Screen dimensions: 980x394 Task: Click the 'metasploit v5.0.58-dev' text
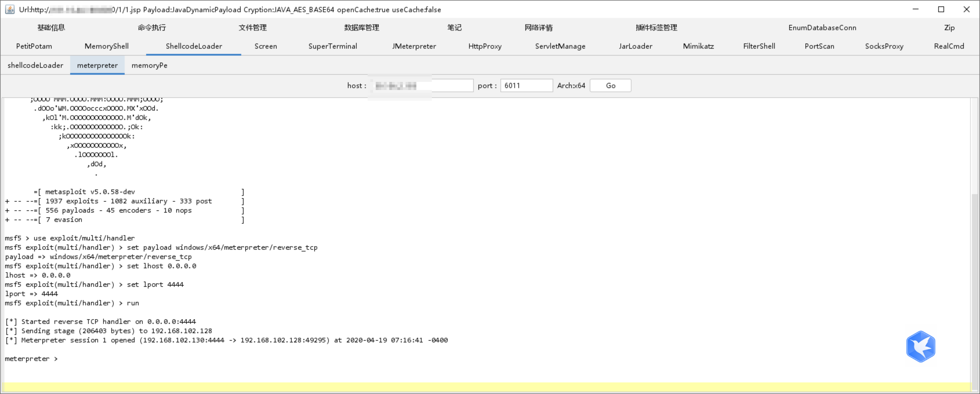90,192
